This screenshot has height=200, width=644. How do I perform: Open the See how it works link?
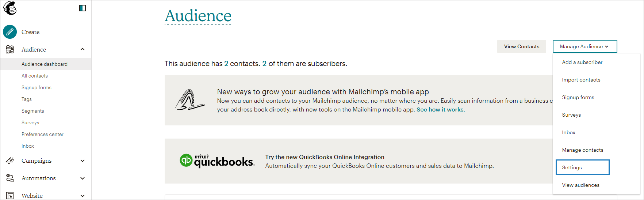point(441,110)
